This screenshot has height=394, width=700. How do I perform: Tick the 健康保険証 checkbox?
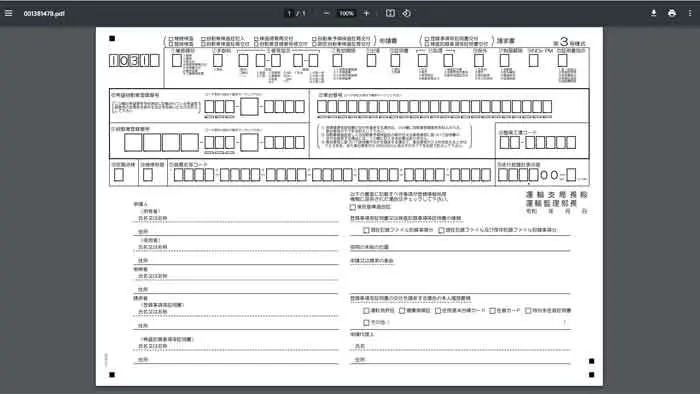tap(402, 311)
